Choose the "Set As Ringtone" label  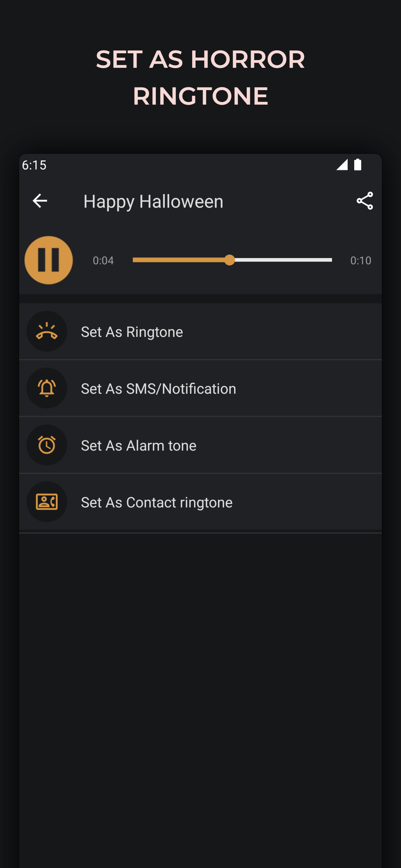(x=132, y=332)
